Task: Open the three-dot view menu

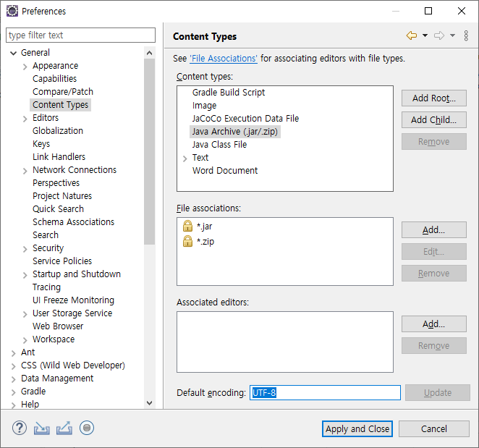Action: (x=466, y=35)
